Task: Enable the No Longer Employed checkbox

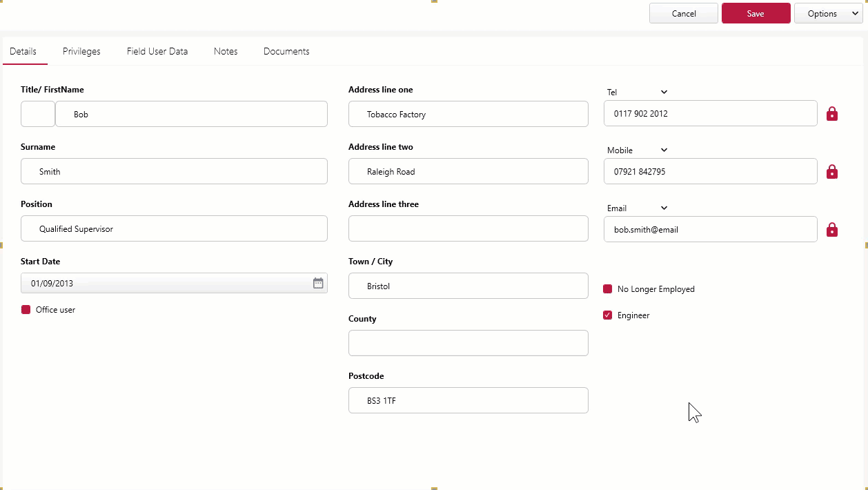Action: point(607,288)
